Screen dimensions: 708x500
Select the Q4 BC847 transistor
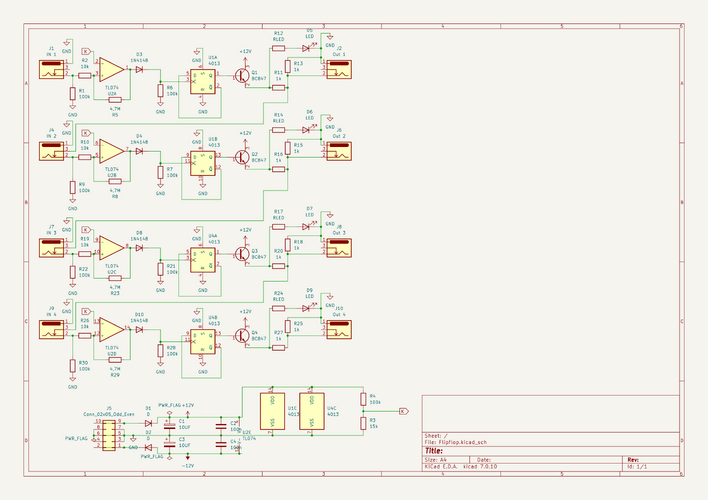click(x=242, y=336)
